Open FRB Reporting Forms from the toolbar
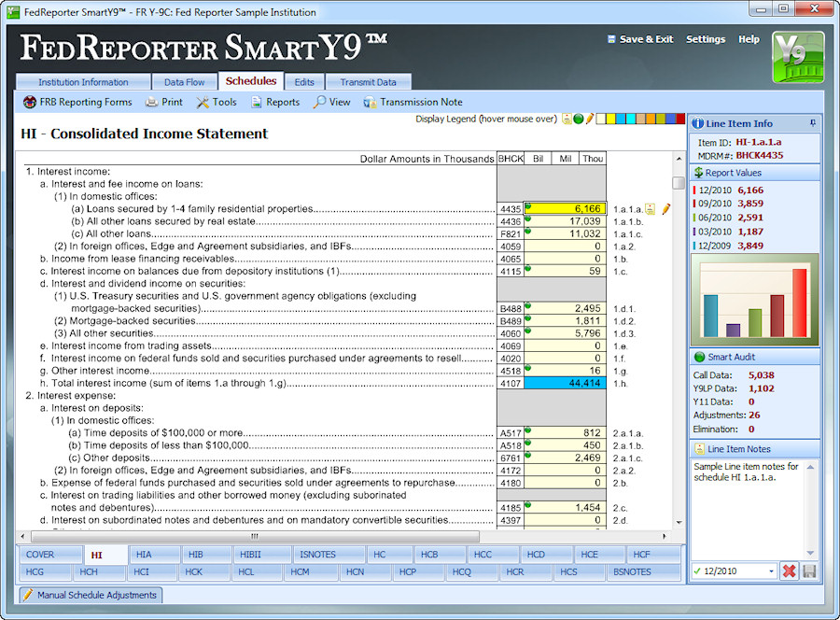 [x=77, y=102]
